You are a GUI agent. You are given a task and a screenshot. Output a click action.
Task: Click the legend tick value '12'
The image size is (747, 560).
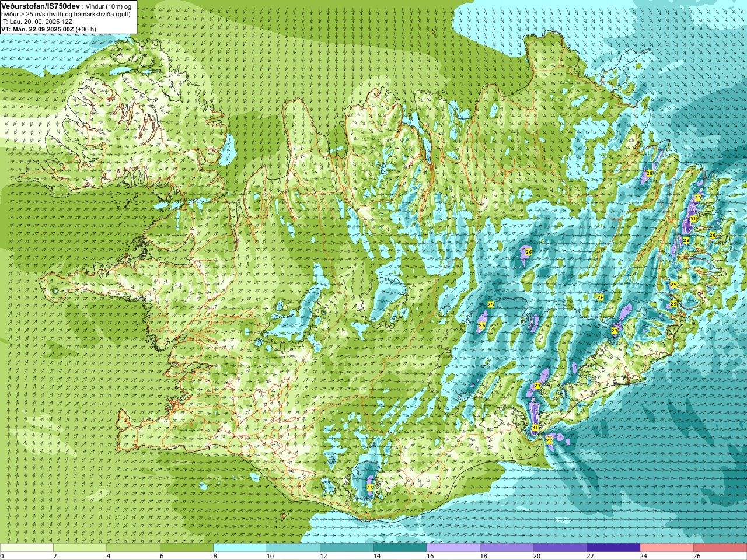pos(323,556)
